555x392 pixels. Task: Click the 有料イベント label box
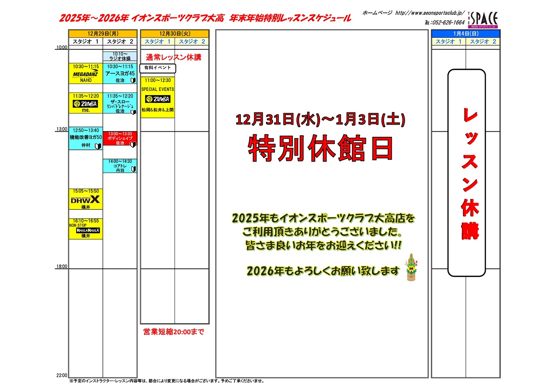pyautogui.click(x=158, y=68)
